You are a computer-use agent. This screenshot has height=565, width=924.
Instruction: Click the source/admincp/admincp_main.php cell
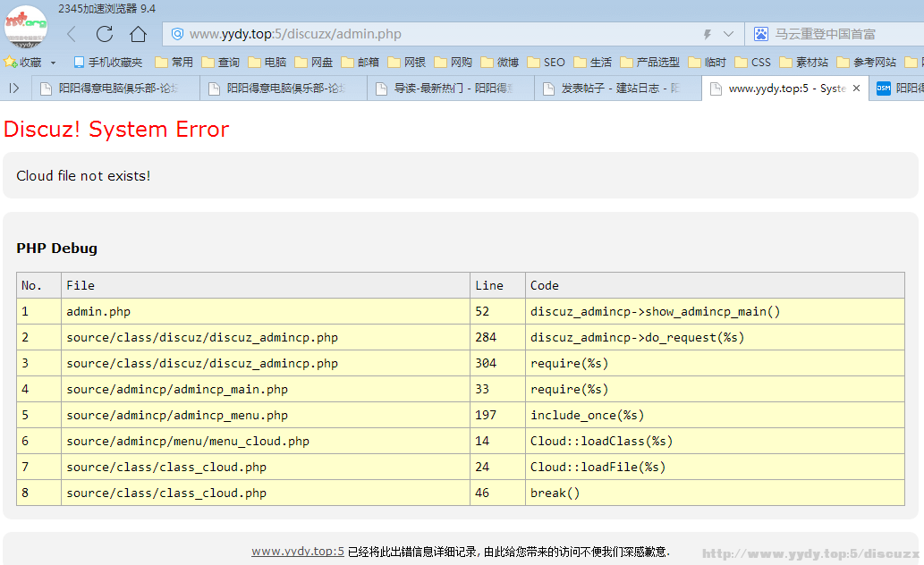[x=265, y=389]
